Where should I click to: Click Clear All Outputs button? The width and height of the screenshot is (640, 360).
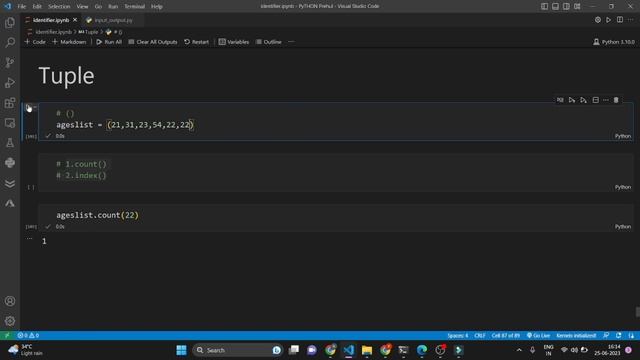coord(153,42)
